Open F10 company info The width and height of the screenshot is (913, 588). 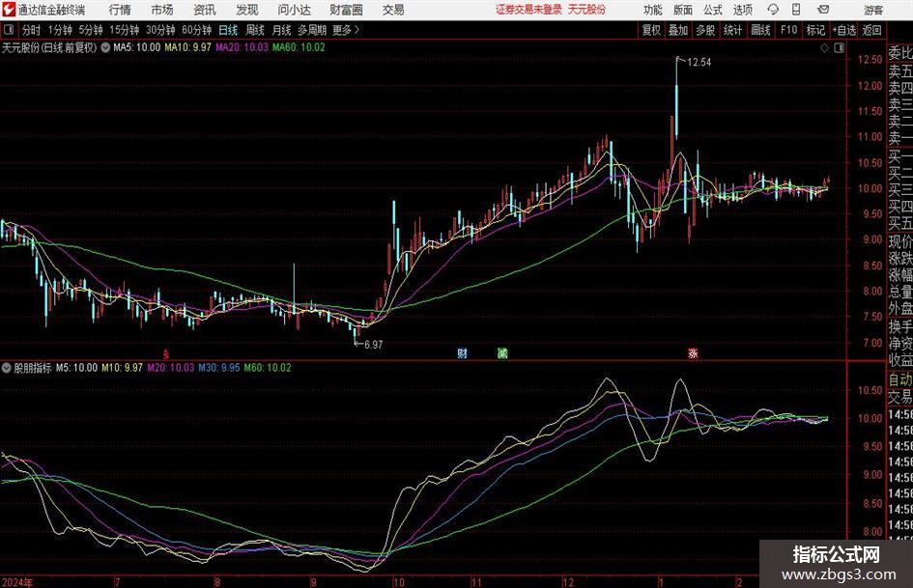click(788, 30)
